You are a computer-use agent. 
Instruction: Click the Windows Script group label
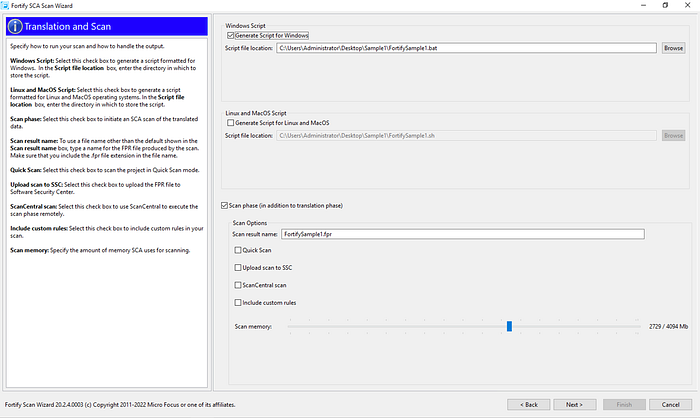[x=245, y=25]
